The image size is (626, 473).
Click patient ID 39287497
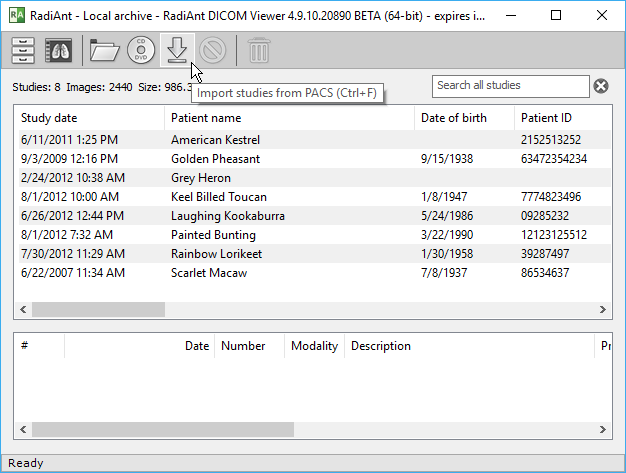(545, 254)
